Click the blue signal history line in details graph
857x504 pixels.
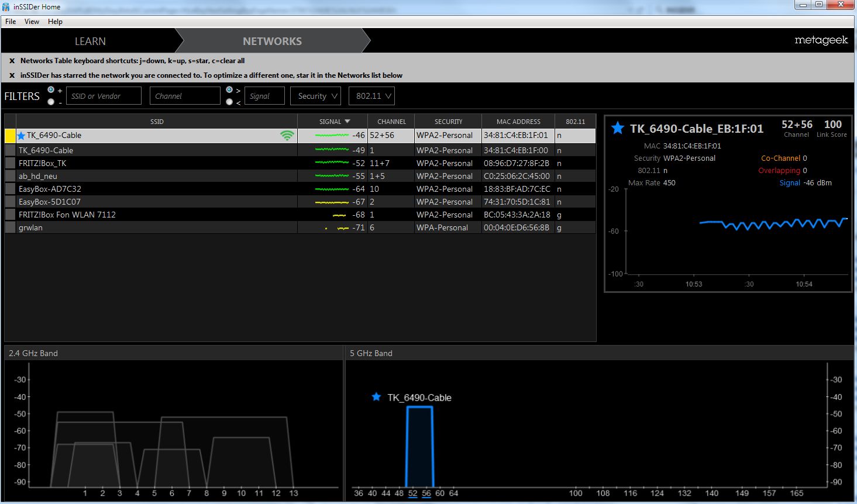pos(773,223)
